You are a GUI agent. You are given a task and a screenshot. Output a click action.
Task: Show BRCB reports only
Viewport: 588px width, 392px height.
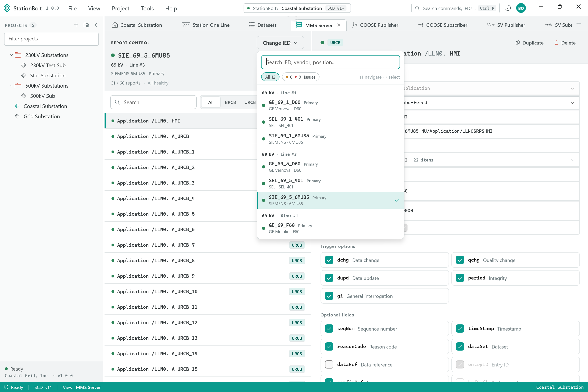[230, 102]
